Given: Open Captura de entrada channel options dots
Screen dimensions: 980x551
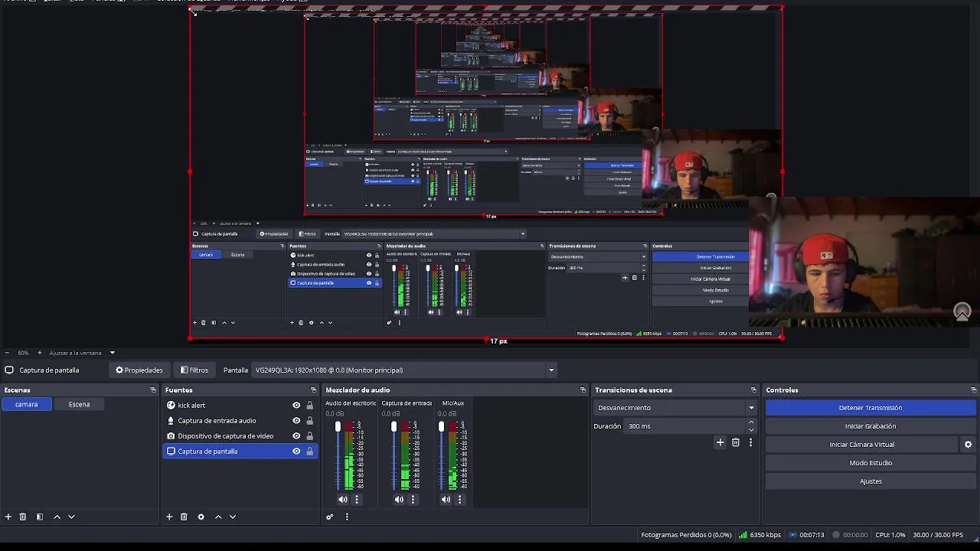Looking at the screenshot, I should [x=413, y=499].
